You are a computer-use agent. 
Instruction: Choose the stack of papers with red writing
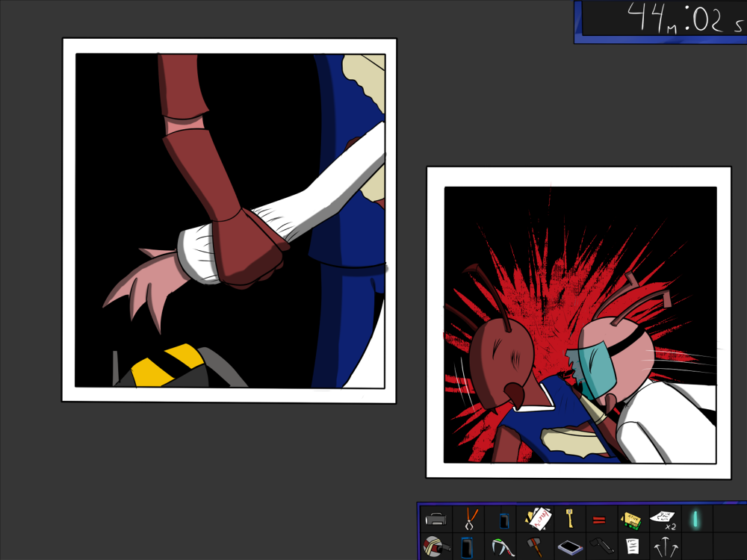[538, 518]
